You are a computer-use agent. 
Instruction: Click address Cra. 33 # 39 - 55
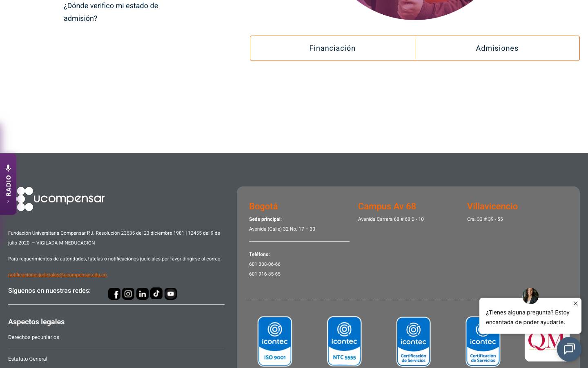[x=485, y=219]
